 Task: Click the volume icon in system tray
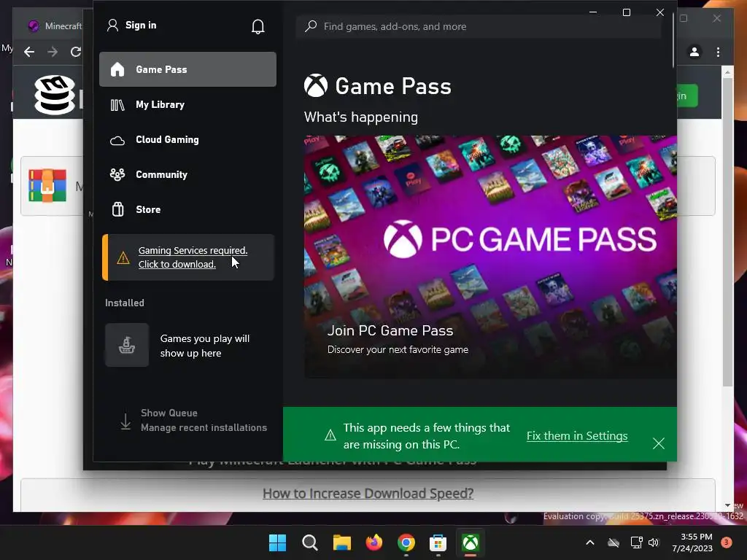pos(654,542)
